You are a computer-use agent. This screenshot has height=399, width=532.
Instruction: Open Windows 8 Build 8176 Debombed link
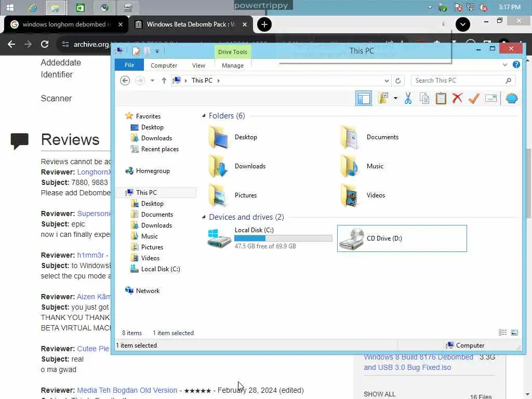point(418,362)
